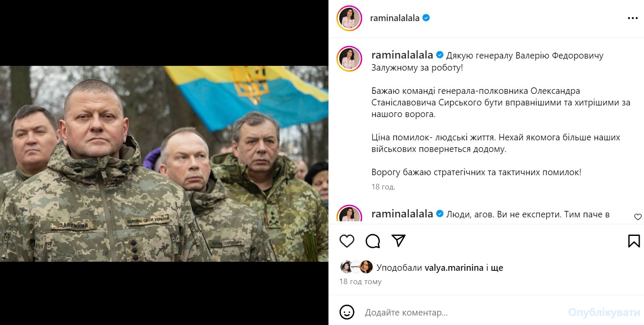Click the "18 год." caption timestamp
Image resolution: width=644 pixels, height=325 pixels.
(x=383, y=187)
